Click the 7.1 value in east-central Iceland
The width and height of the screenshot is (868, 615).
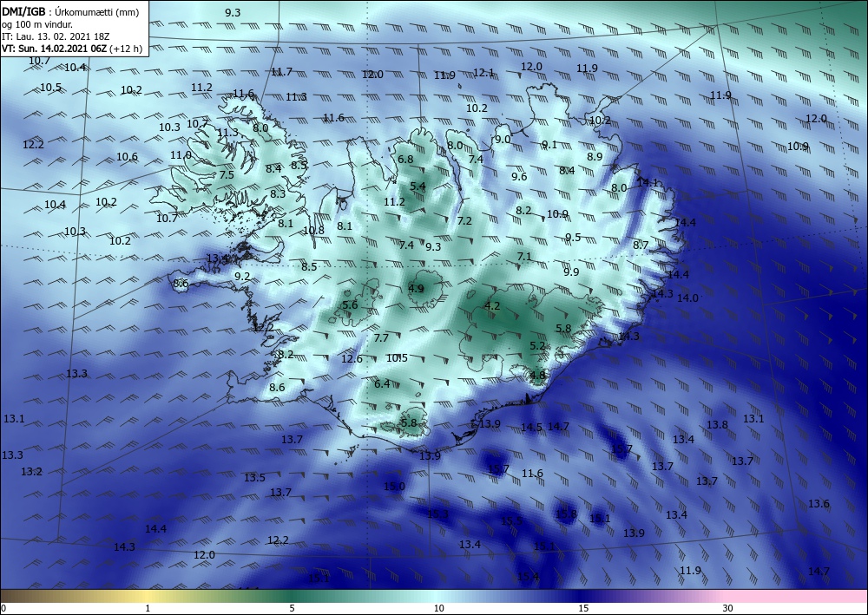(523, 256)
